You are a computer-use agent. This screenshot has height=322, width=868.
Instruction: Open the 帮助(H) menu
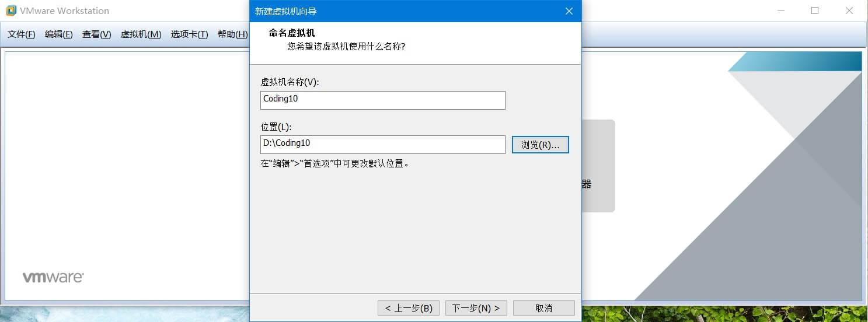232,34
